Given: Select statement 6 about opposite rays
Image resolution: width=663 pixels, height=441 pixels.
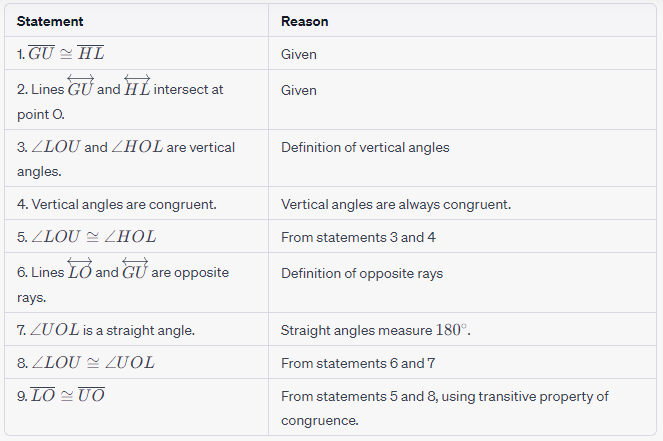Looking at the screenshot, I should coord(123,281).
